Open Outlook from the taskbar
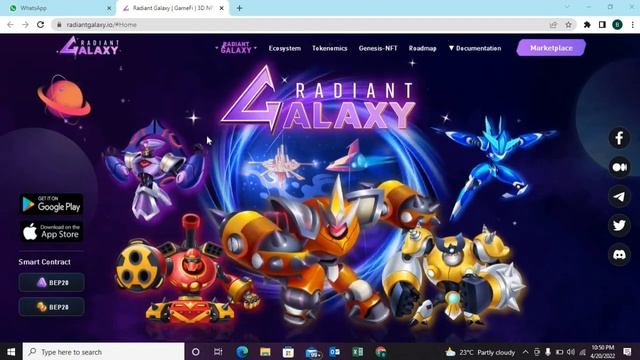Viewport: 640px width, 360px height. click(x=334, y=352)
